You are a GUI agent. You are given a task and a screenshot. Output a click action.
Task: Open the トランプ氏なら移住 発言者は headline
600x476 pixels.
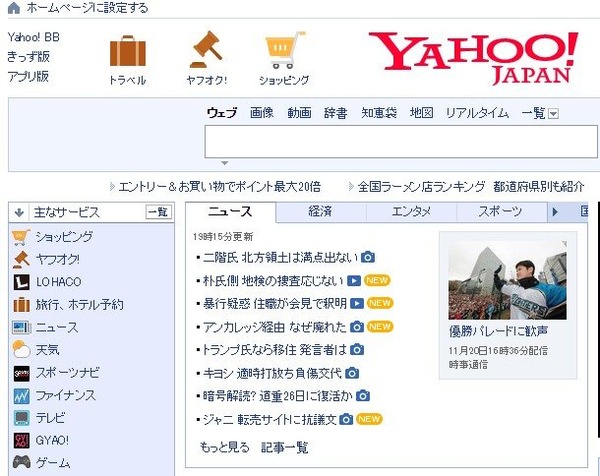[275, 349]
